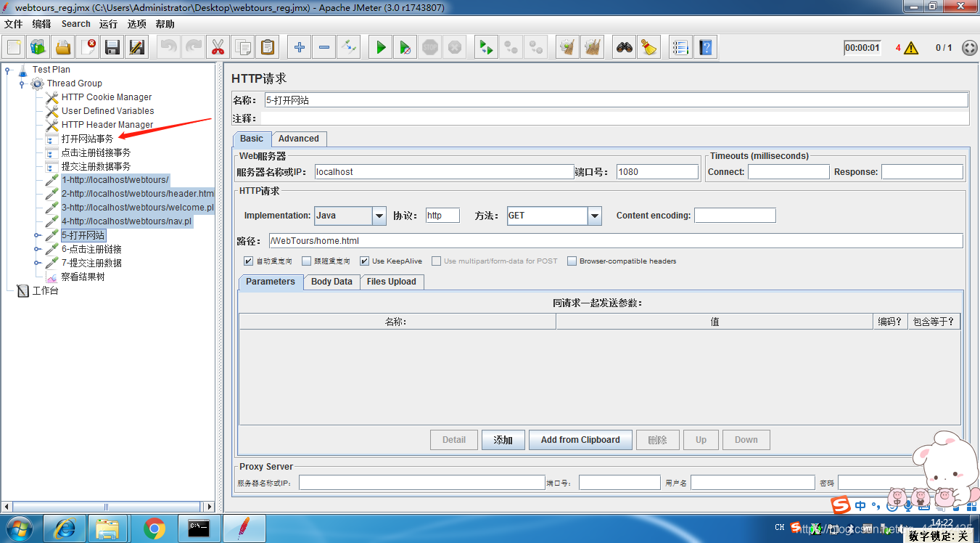This screenshot has width=980, height=543.
Task: Toggle the 自动重定向 checkbox
Action: pos(248,261)
